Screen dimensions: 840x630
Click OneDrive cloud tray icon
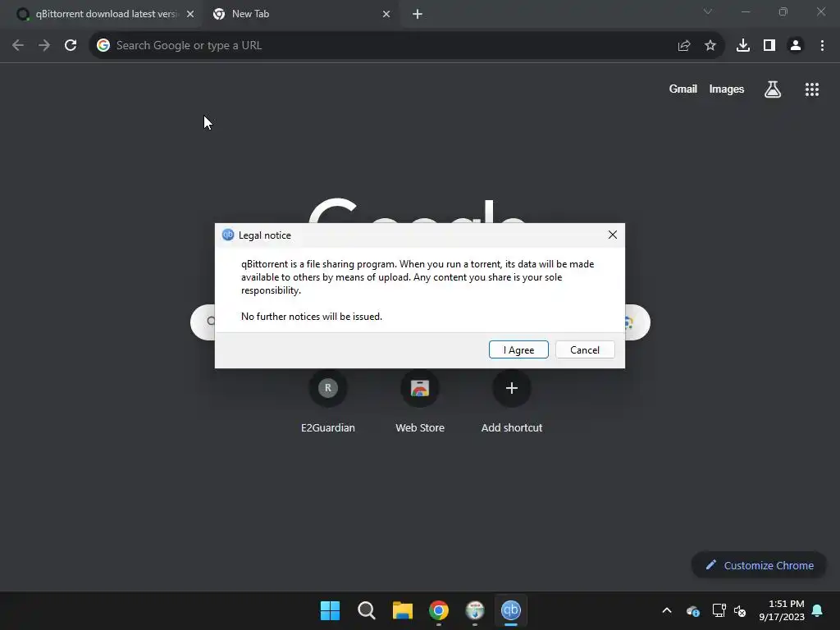point(692,610)
